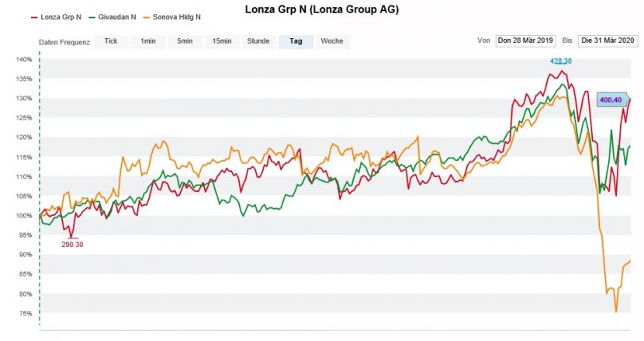Image resolution: width=644 pixels, height=341 pixels.
Task: Click the 290.30 low price label
Action: point(72,245)
